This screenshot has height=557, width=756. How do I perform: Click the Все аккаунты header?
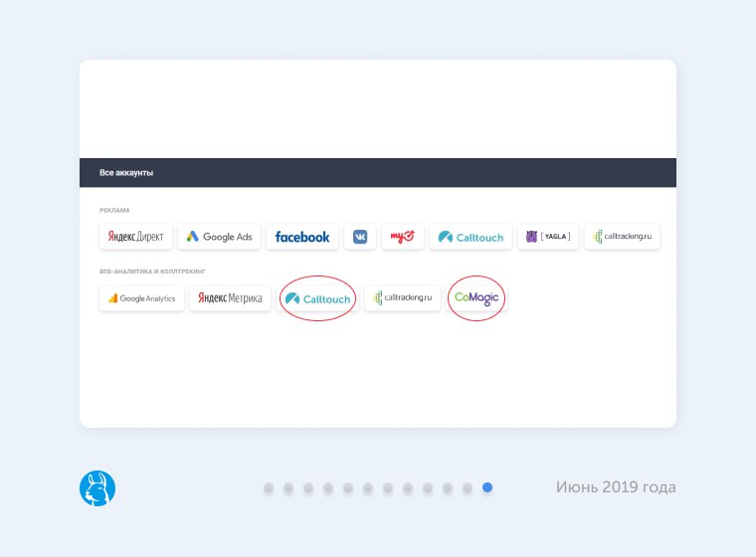(126, 173)
